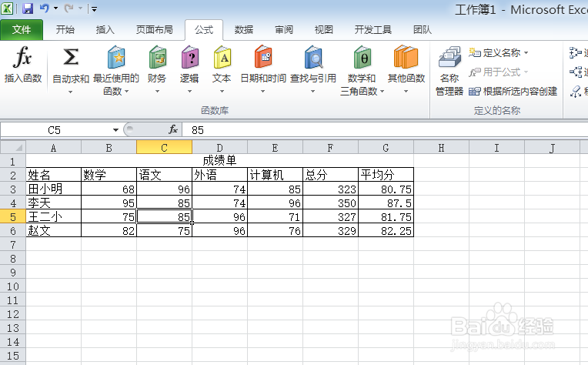Open the Name Box dropdown arrow

(x=115, y=130)
